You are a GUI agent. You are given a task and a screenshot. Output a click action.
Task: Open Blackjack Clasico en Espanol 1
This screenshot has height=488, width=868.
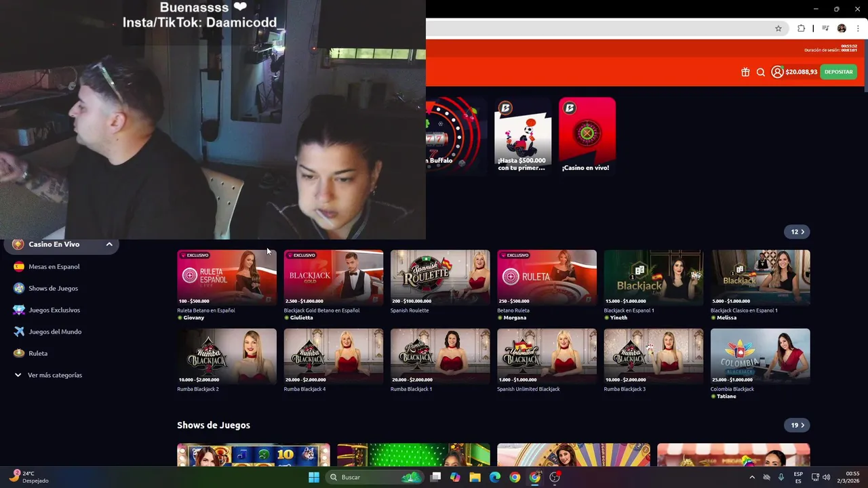(760, 277)
